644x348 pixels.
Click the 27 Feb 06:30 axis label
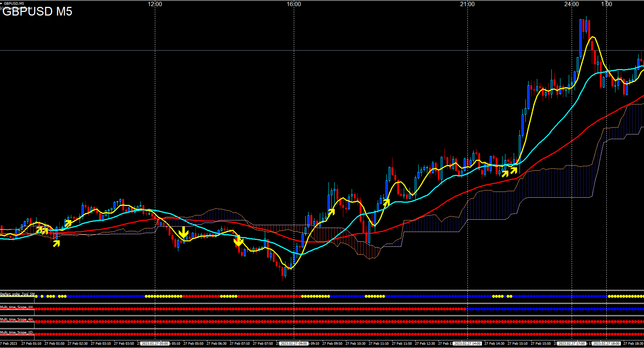pos(216,344)
